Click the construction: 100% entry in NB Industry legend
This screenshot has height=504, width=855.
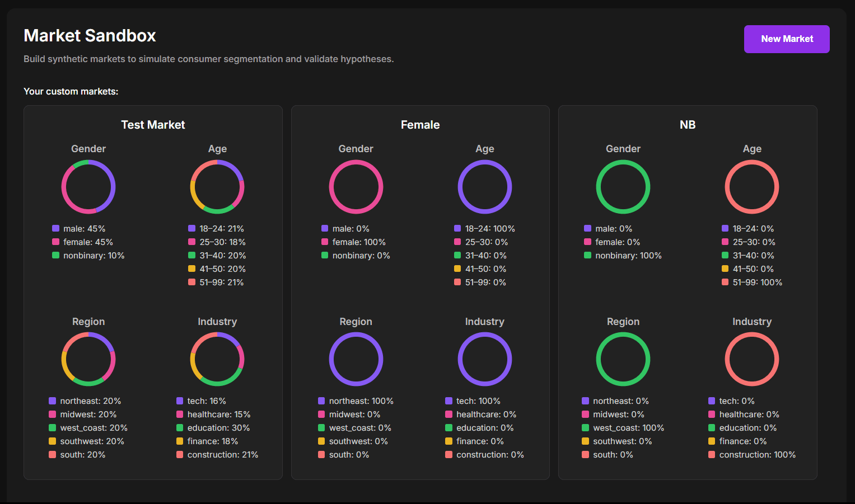[757, 454]
